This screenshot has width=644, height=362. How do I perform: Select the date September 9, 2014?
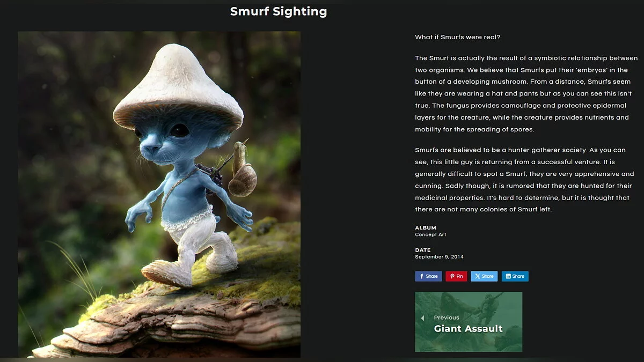pos(439,257)
